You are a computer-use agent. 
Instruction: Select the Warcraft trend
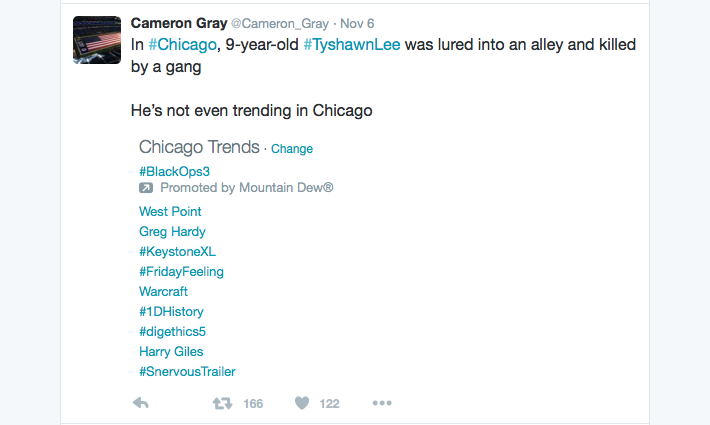tap(163, 291)
